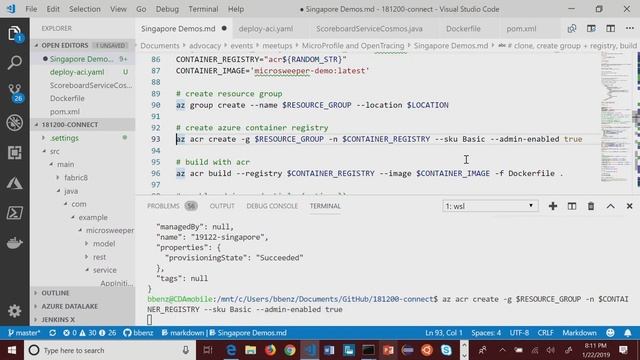Split the editor to the right
This screenshot has height=360, width=640.
coord(611,29)
